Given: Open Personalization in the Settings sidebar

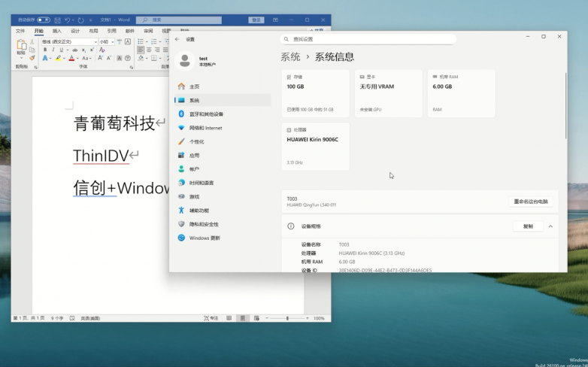Looking at the screenshot, I should (223, 141).
